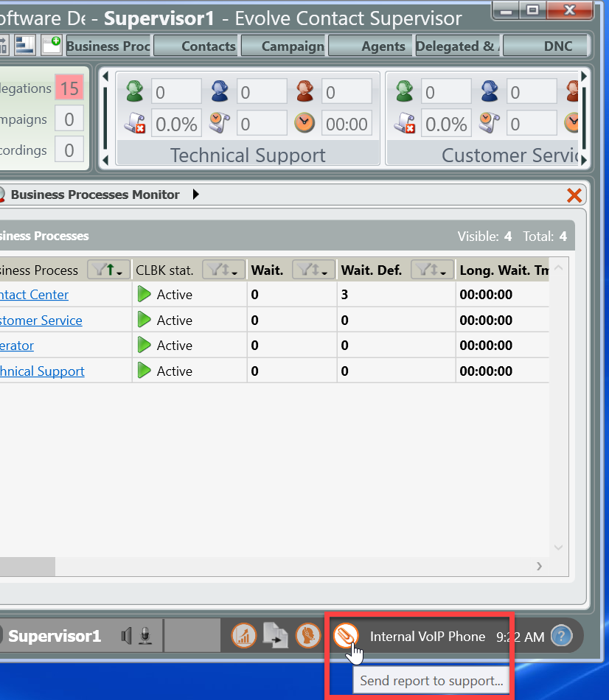Image resolution: width=609 pixels, height=700 pixels.
Task: Click the statistics chart icon in status bar
Action: pyautogui.click(x=244, y=635)
